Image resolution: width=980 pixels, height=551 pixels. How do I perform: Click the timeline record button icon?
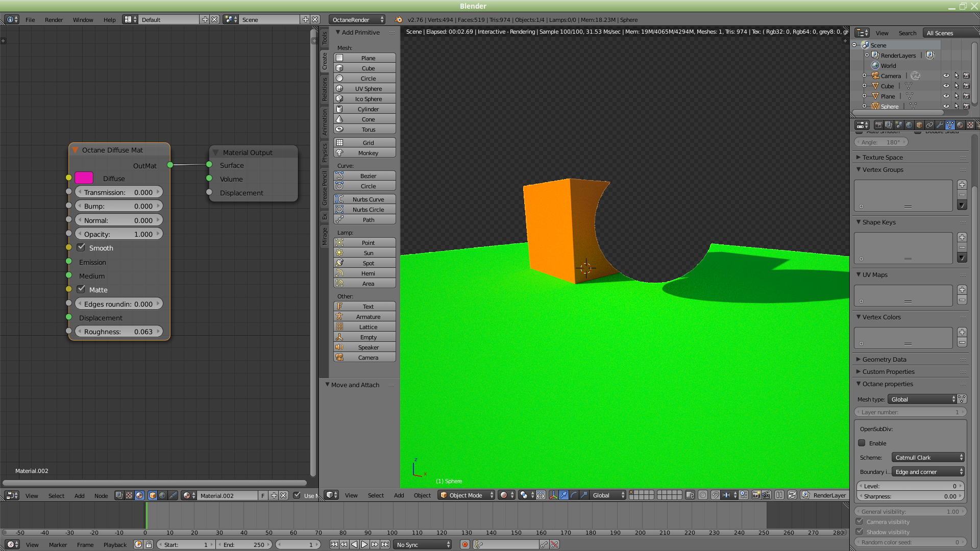tap(465, 545)
